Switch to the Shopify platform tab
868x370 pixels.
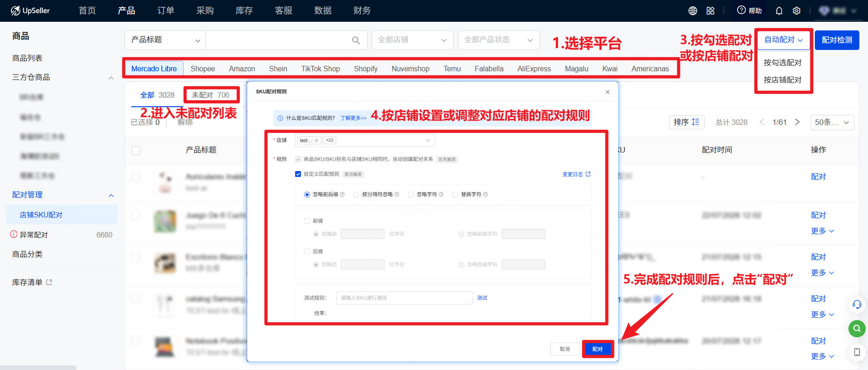coord(365,69)
